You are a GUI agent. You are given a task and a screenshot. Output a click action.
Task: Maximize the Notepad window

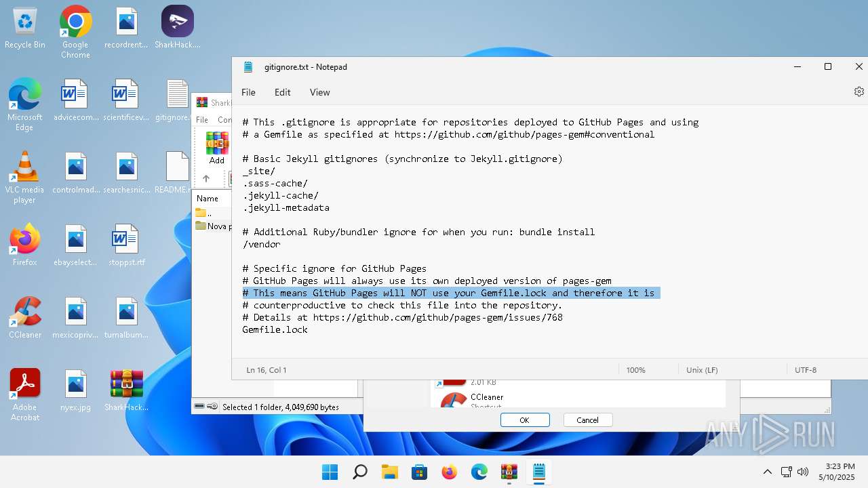(828, 66)
